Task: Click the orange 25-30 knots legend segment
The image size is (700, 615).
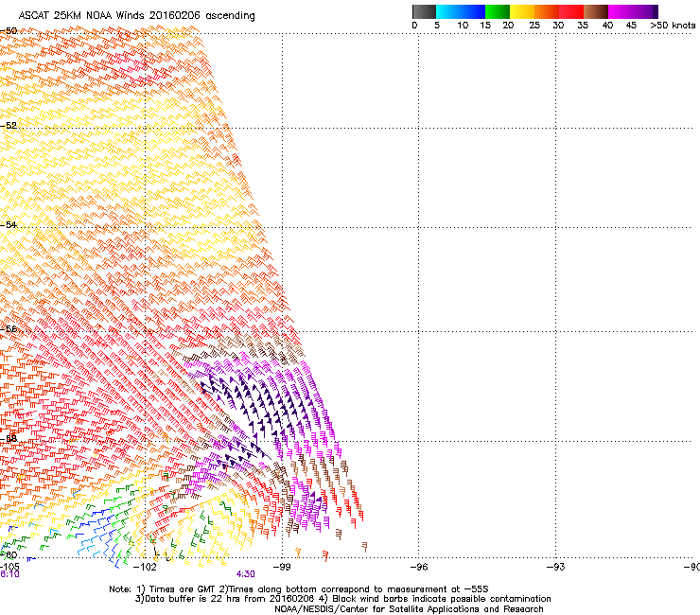Action: 547,11
